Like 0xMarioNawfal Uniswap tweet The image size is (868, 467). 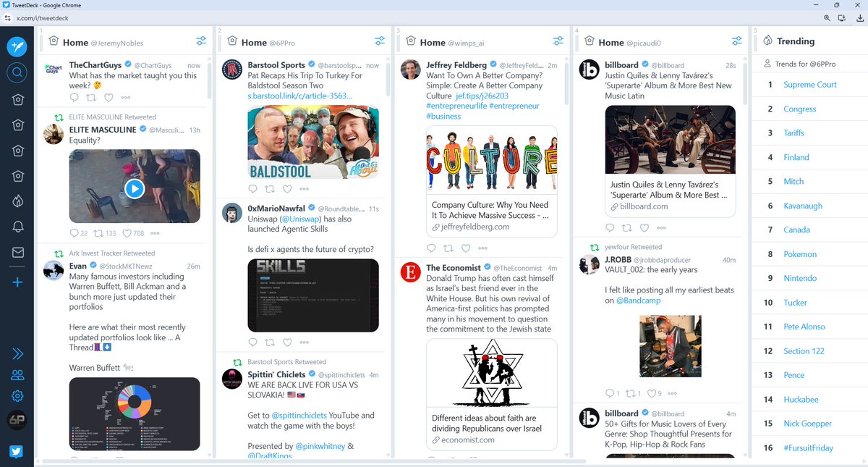287,342
